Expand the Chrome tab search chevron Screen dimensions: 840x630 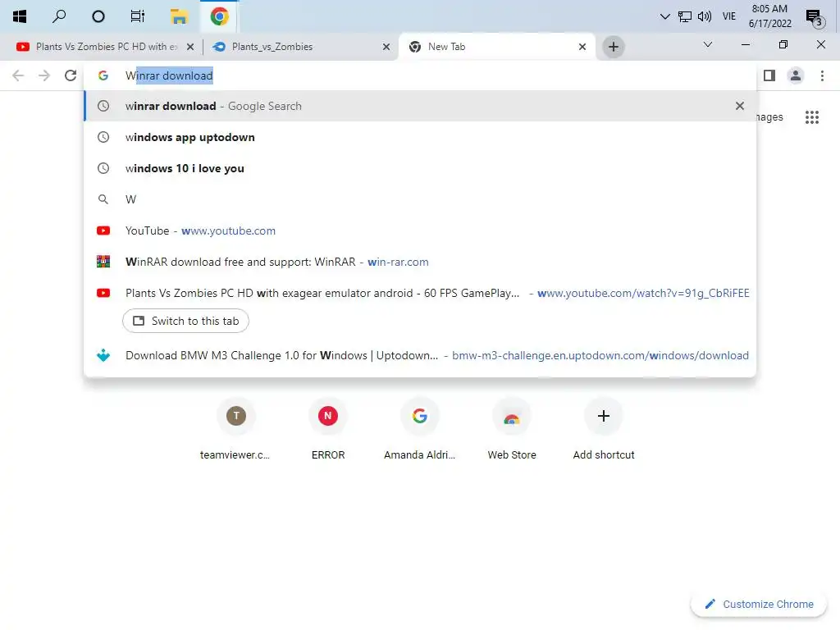point(708,44)
